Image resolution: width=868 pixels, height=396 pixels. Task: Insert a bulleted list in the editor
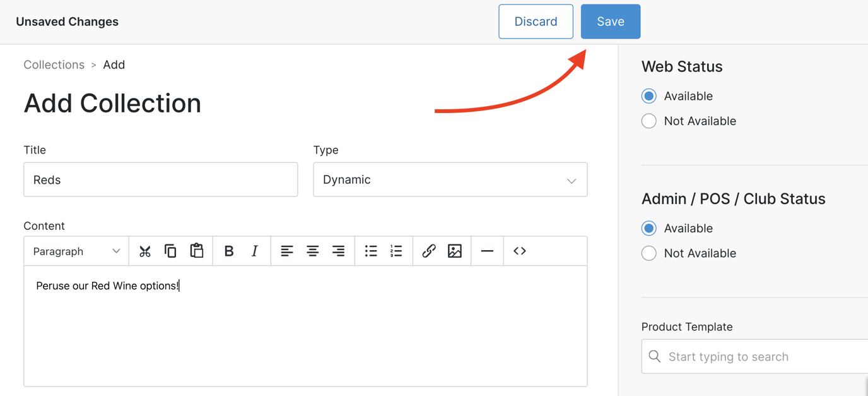click(371, 251)
